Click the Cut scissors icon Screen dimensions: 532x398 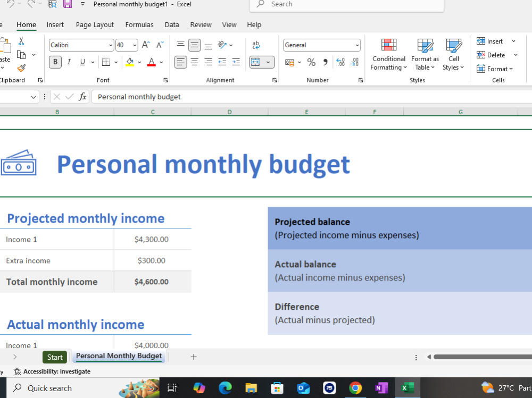coord(21,41)
